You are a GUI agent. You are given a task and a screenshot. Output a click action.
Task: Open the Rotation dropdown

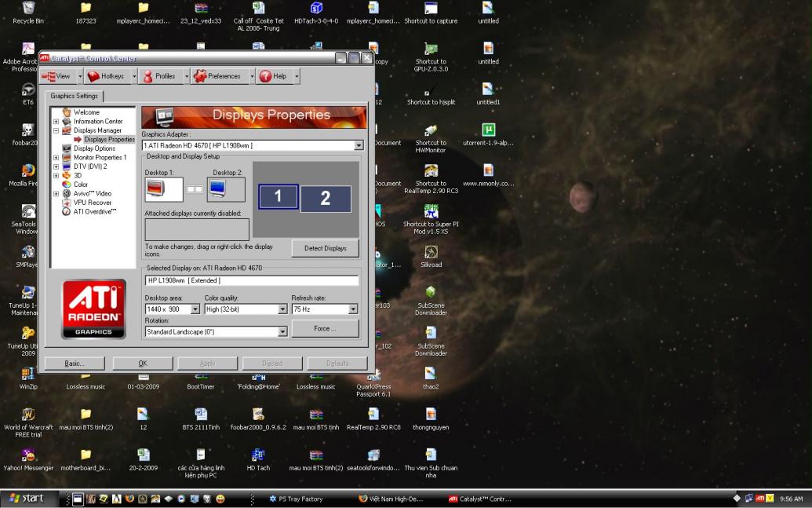[282, 332]
